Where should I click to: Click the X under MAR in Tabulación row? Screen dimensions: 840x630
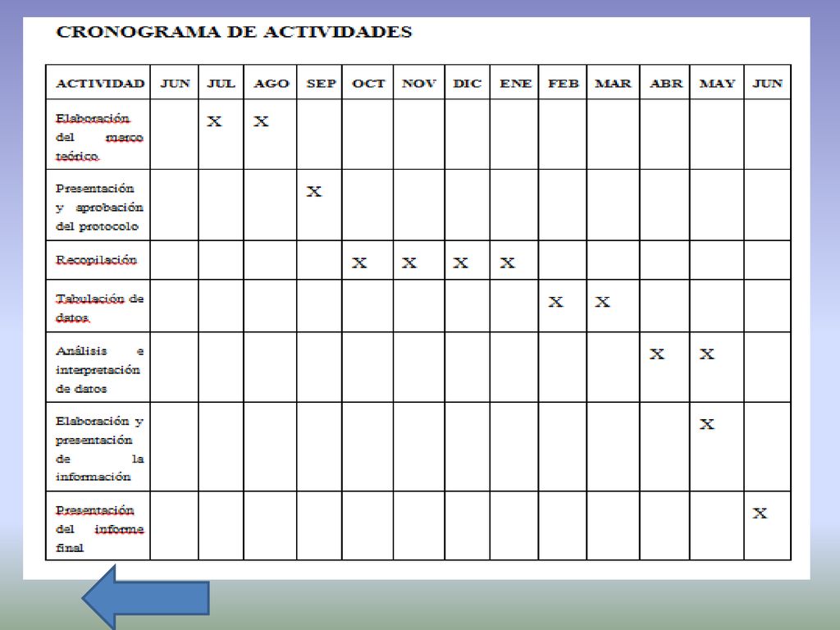[x=602, y=302]
